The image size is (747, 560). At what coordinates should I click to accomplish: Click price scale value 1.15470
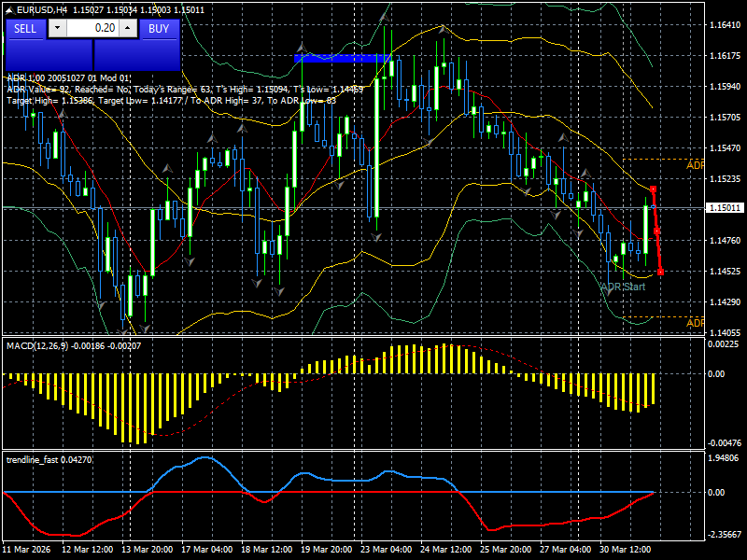726,148
